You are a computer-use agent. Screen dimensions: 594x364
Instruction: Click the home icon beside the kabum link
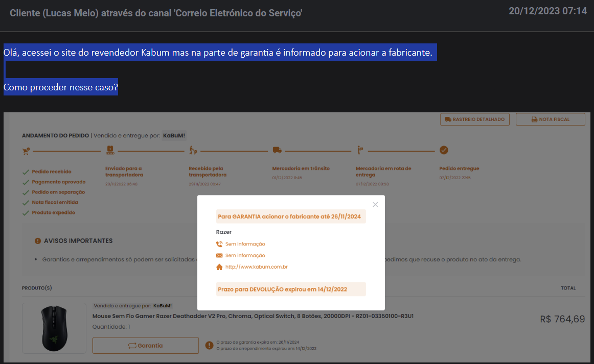[219, 267]
